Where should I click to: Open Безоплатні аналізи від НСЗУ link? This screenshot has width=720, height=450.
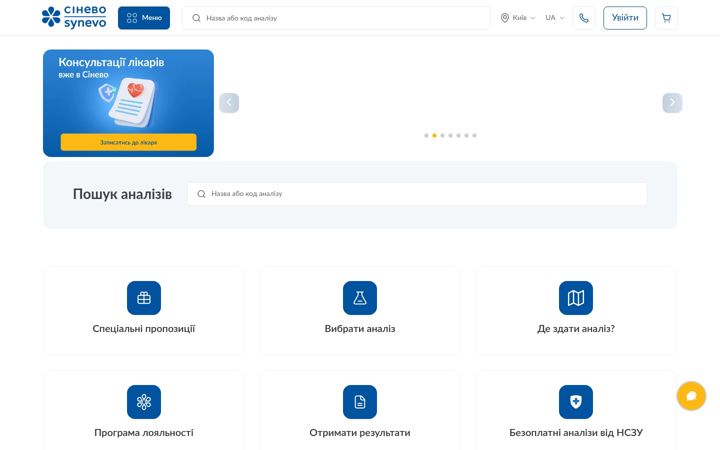click(x=576, y=433)
